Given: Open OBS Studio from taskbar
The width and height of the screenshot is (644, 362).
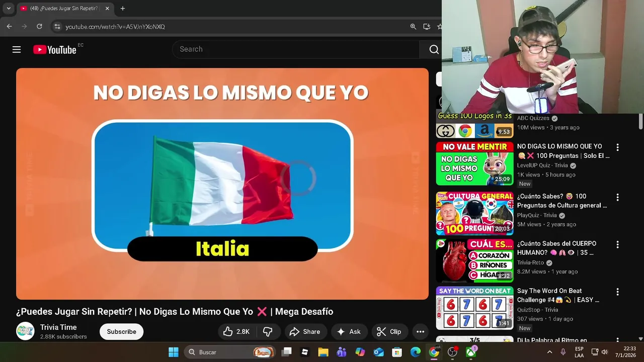Looking at the screenshot, I should click(452, 352).
